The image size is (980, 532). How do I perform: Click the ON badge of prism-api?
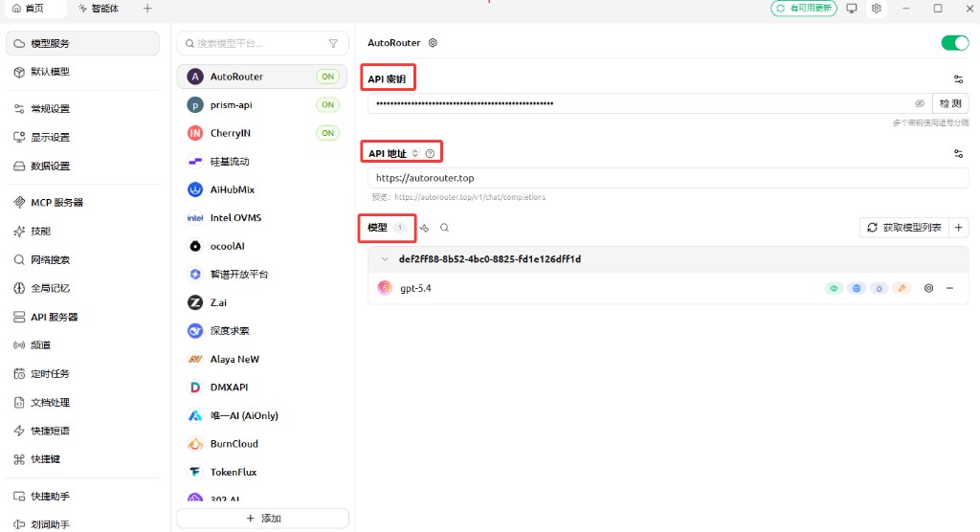point(327,104)
